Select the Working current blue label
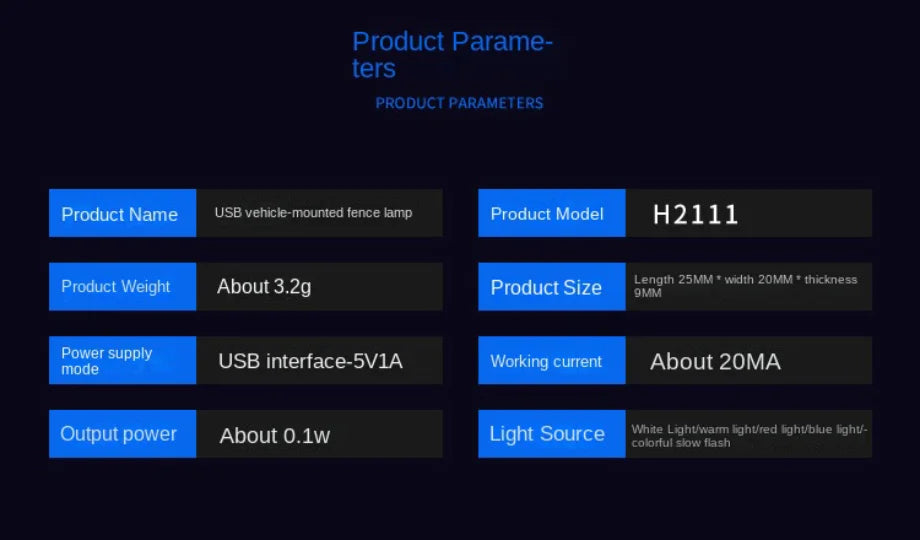This screenshot has width=920, height=540. pyautogui.click(x=552, y=360)
